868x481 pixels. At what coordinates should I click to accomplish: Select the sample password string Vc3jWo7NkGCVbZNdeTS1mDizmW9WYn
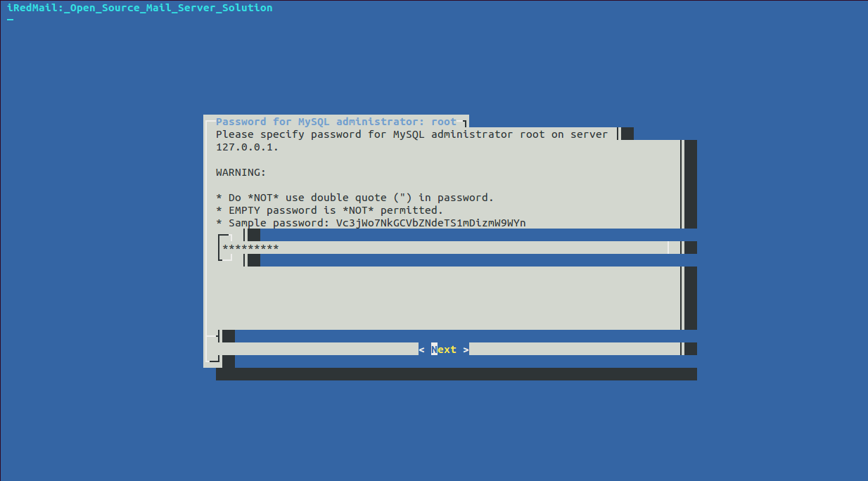tap(430, 223)
